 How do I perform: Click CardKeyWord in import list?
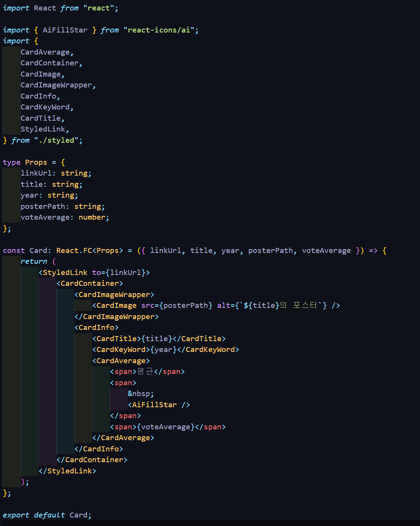pyautogui.click(x=45, y=107)
